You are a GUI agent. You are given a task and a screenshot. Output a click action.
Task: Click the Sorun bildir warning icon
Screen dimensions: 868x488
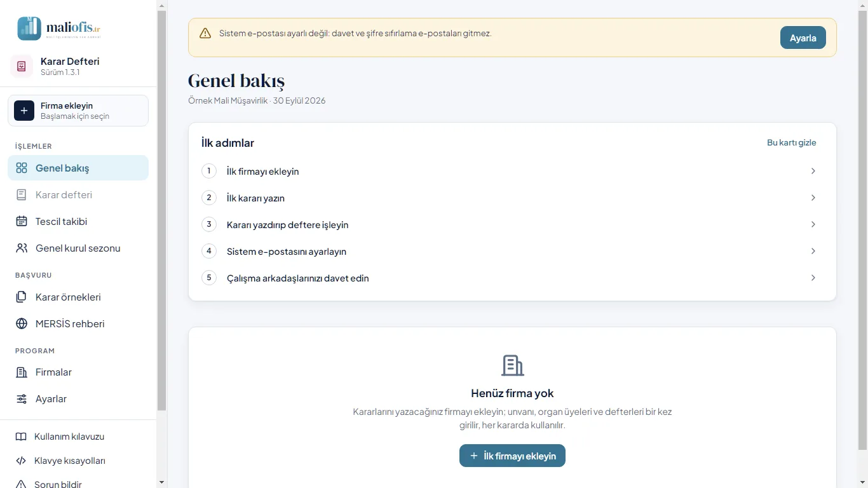[x=21, y=484]
